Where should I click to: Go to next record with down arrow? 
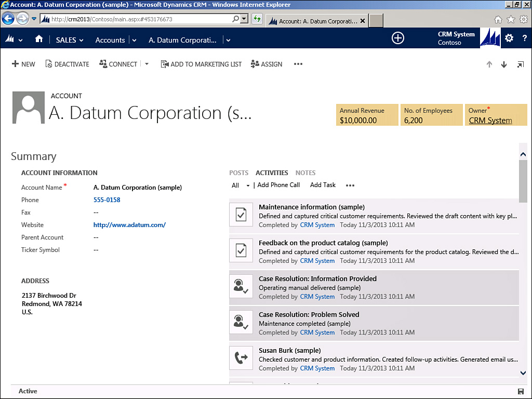tap(504, 64)
